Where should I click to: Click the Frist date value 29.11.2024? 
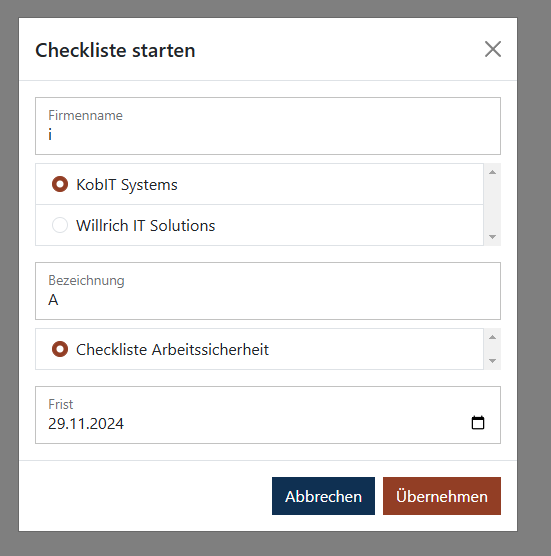[x=86, y=424]
